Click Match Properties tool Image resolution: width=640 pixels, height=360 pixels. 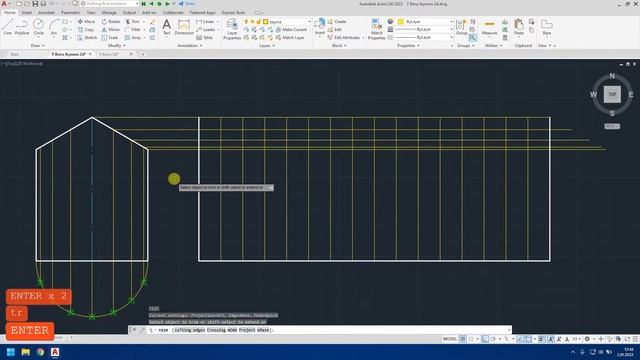point(376,29)
